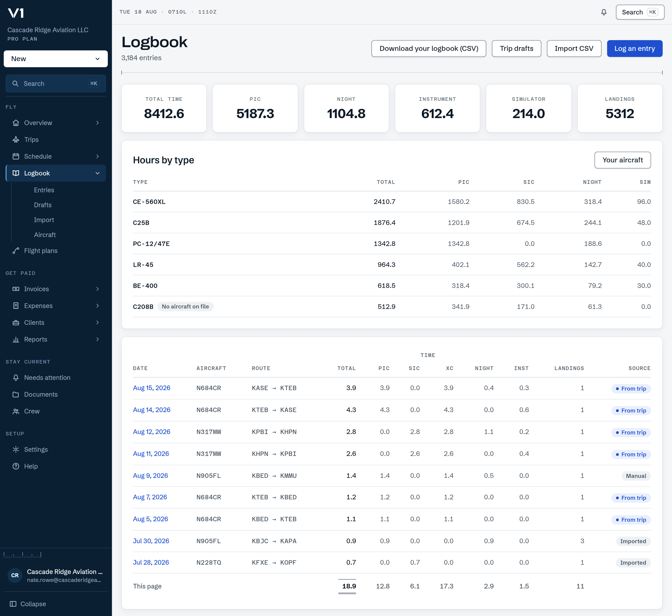The height and width of the screenshot is (616, 672).
Task: Open the New dropdown
Action: coord(56,59)
